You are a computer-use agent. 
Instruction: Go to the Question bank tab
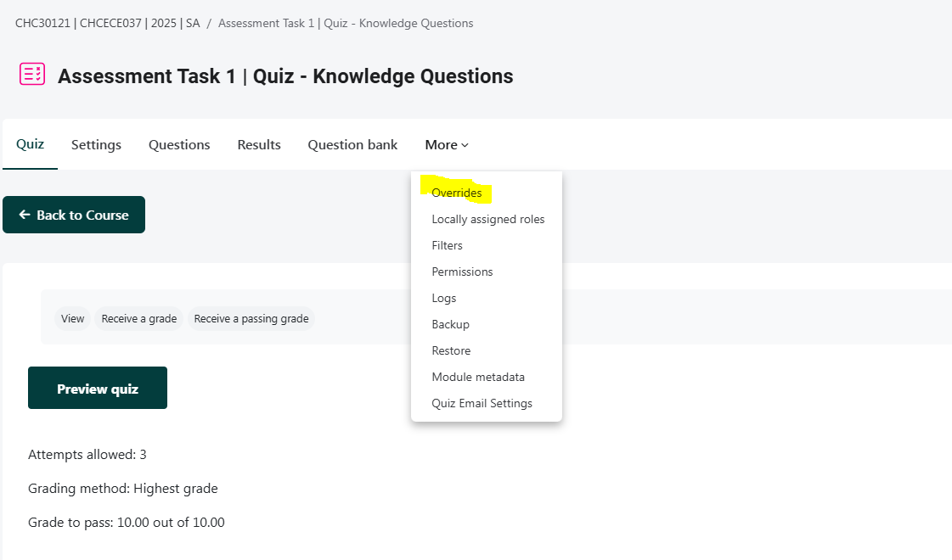click(352, 145)
